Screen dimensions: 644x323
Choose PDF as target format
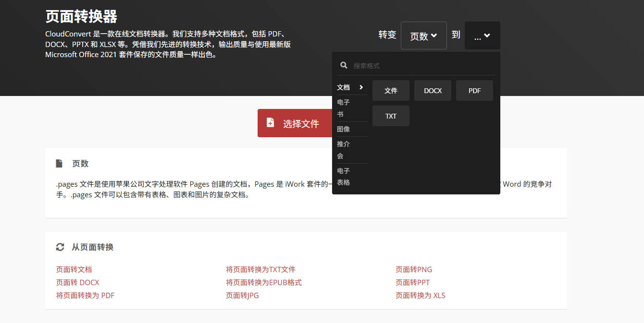(474, 90)
